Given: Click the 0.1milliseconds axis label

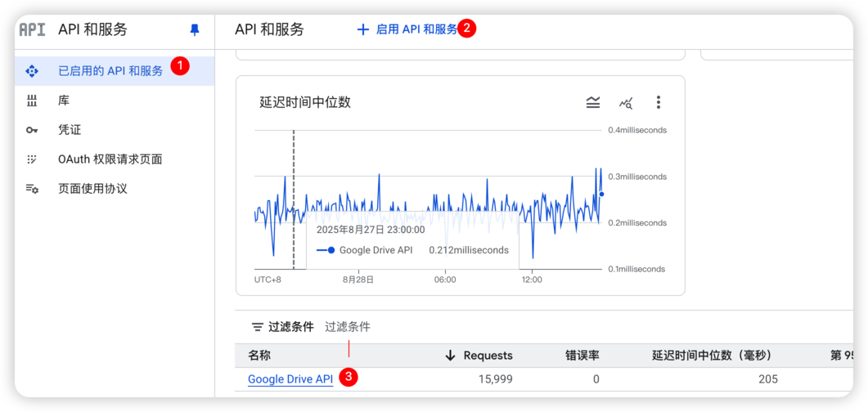Looking at the screenshot, I should coord(637,269).
